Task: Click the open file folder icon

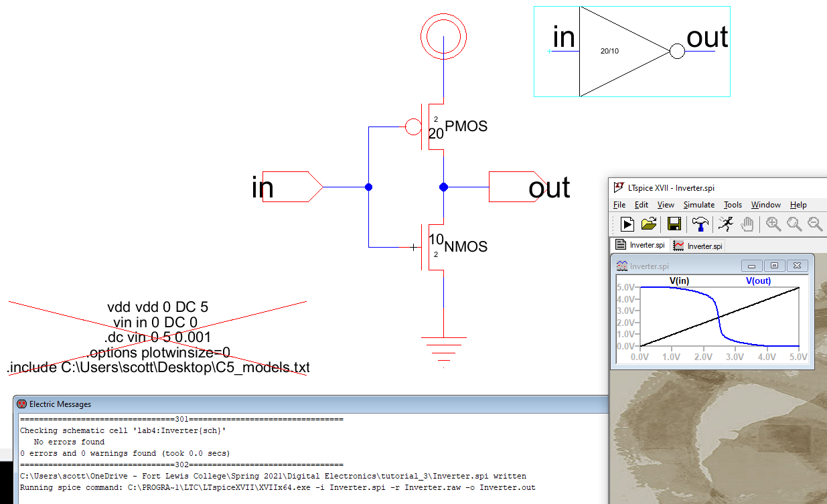Action: [x=648, y=224]
